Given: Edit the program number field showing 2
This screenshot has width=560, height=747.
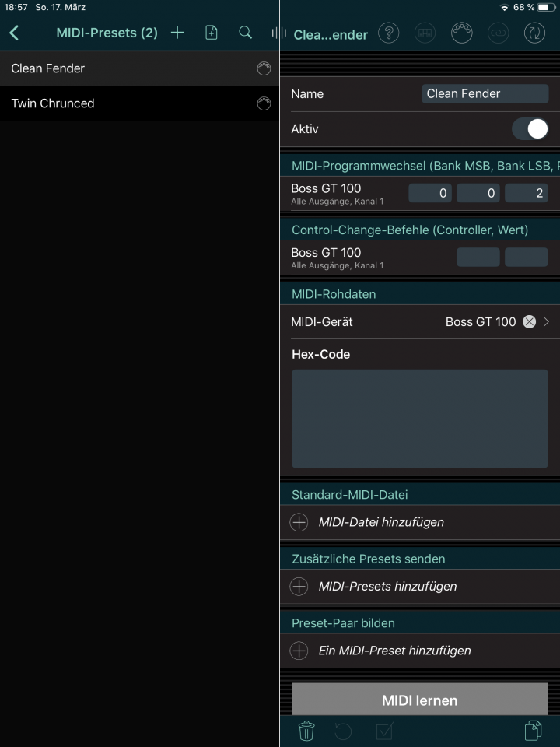Looking at the screenshot, I should click(527, 193).
